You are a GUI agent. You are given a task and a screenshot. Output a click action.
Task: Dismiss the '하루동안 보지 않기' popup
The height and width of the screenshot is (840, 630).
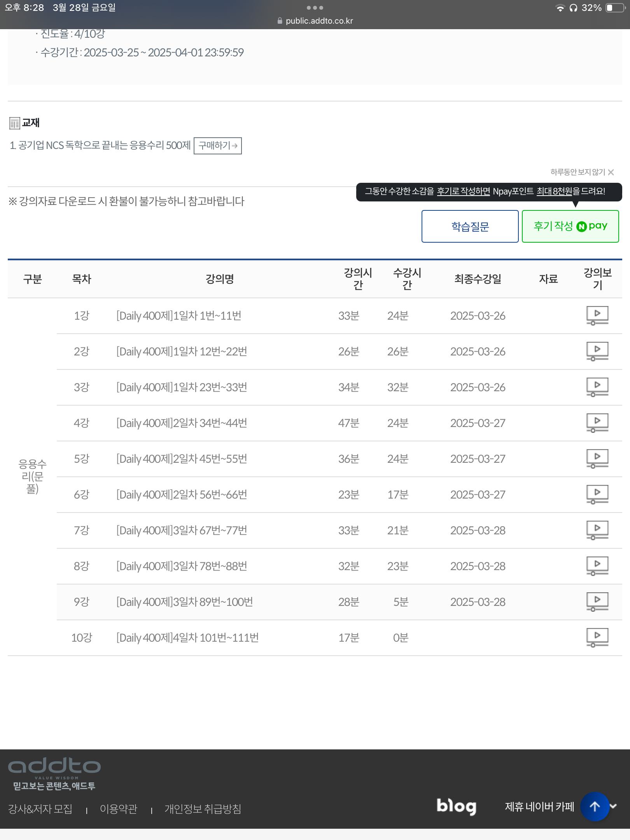(611, 172)
